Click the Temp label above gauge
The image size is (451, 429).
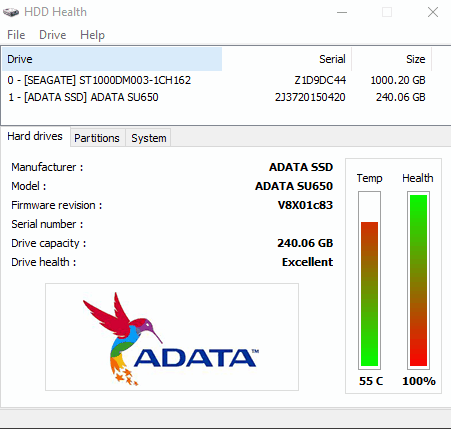click(369, 178)
